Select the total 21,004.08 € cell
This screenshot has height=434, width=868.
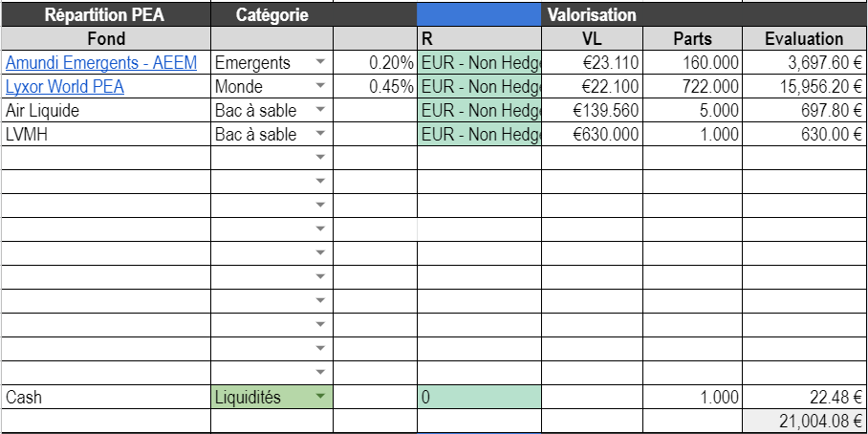point(804,421)
